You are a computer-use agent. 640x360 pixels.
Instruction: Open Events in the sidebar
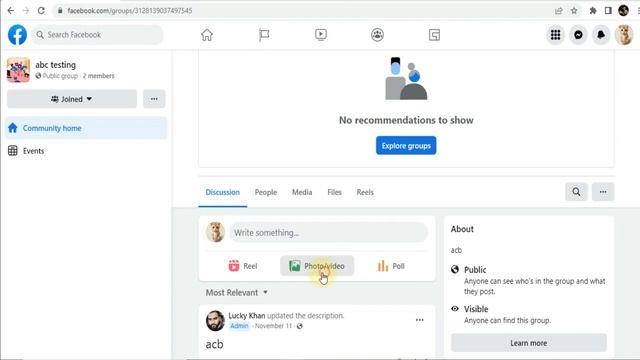click(86, 151)
